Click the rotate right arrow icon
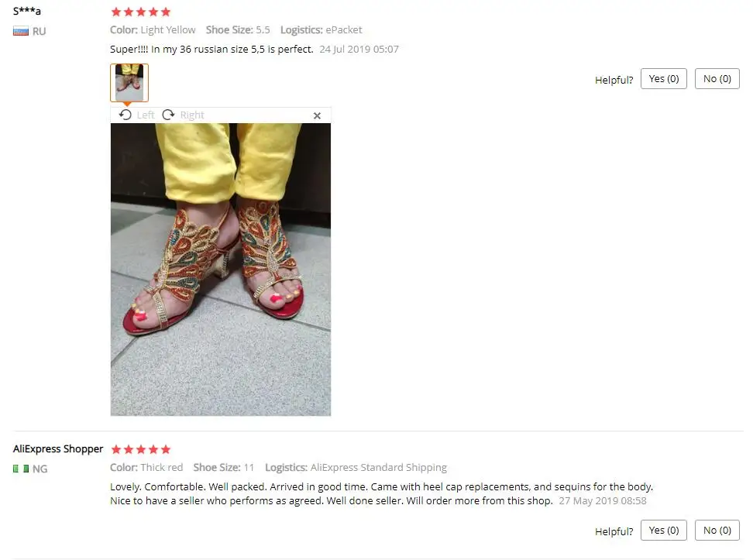Viewport: 753px width, 560px height. pos(168,115)
